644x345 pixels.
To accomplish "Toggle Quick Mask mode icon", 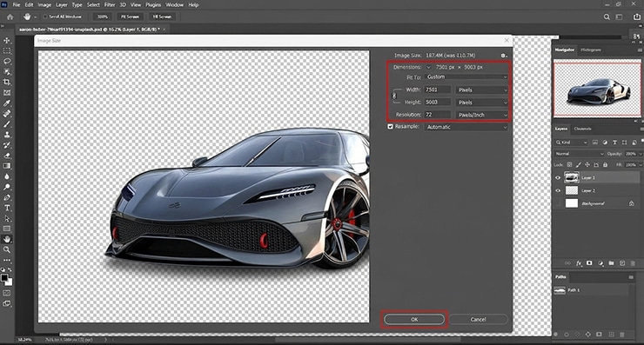I will pyautogui.click(x=7, y=293).
